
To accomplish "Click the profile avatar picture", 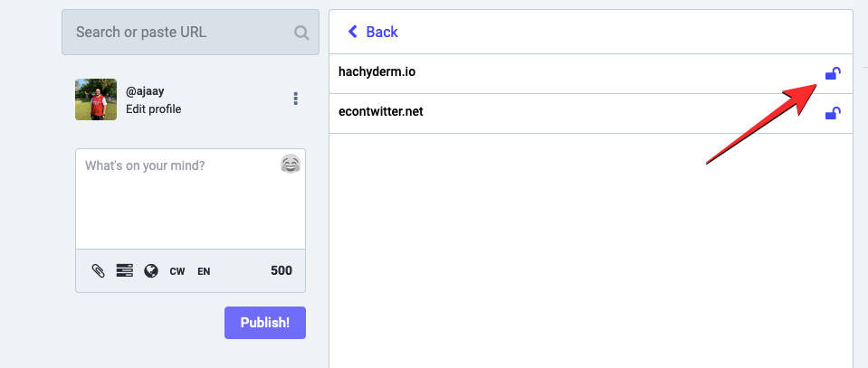I will click(96, 99).
